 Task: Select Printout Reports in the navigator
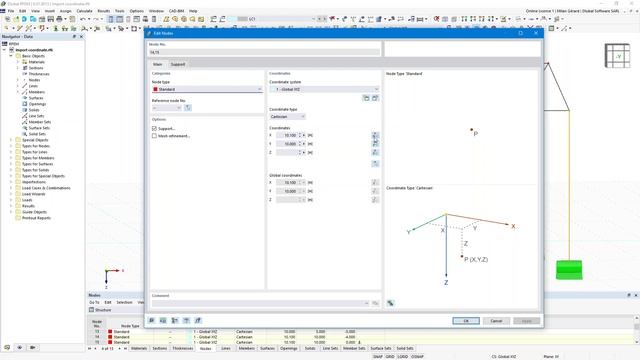36,218
